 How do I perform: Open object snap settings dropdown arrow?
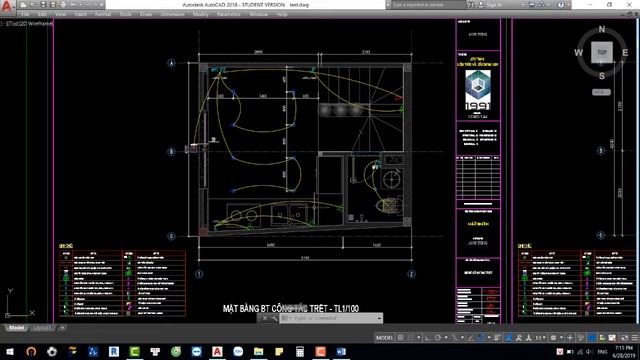coord(489,338)
